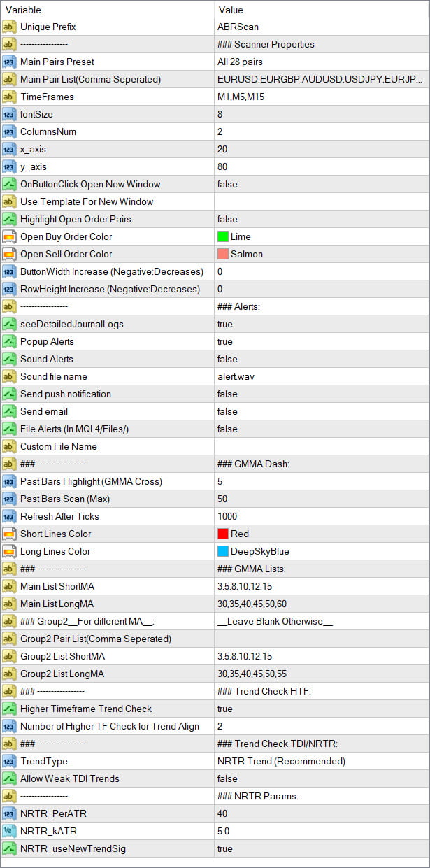Viewport: 430px width, 868px height.
Task: Pick the DeepSkyBlue swatch for Long Lines Color
Action: point(223,551)
